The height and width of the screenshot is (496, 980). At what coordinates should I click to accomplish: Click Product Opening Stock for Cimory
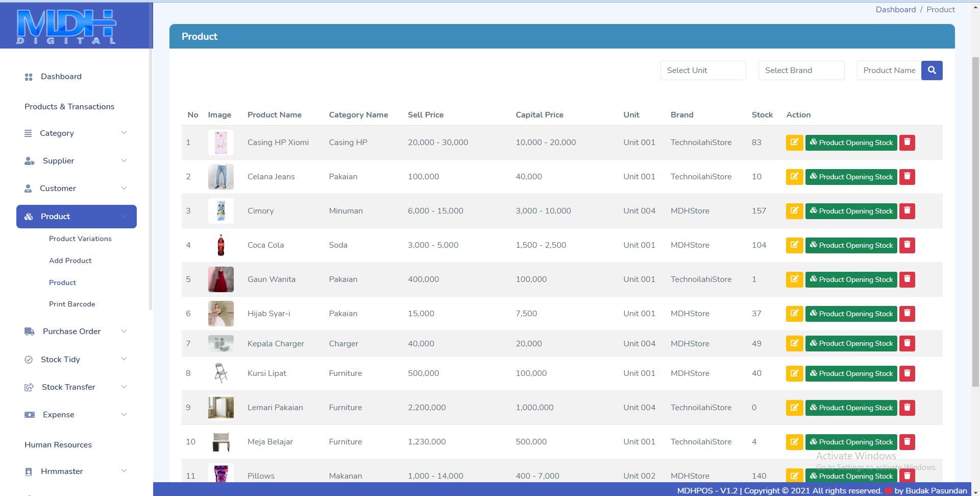(851, 211)
